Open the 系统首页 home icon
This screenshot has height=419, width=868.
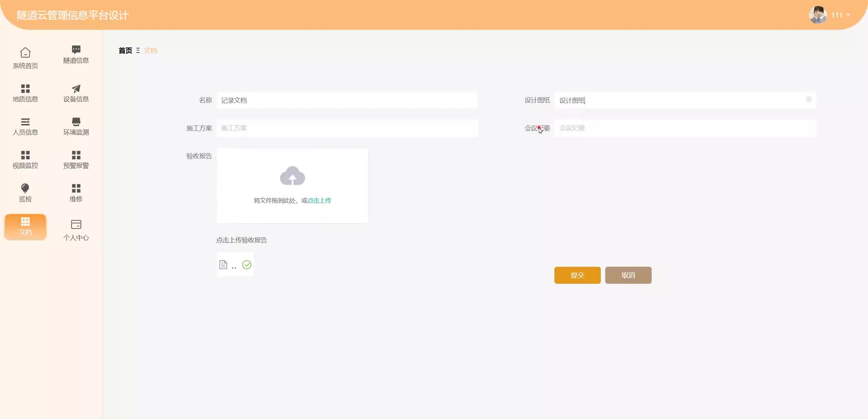click(25, 53)
